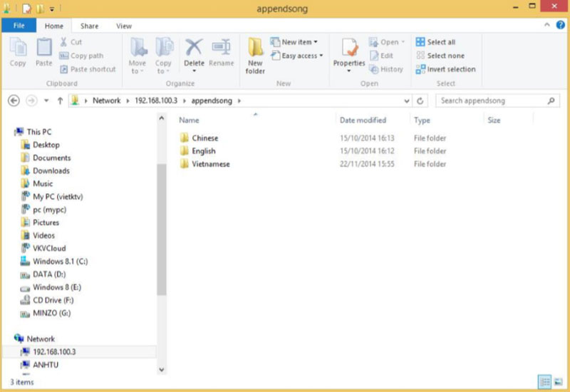
Task: Click the Rename icon in the ribbon
Action: (x=221, y=48)
